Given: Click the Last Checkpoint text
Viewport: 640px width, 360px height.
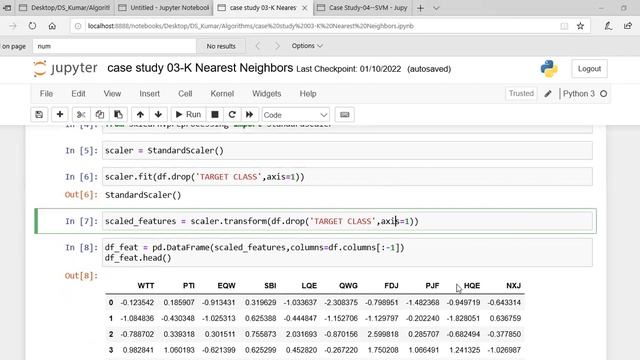Looking at the screenshot, I should (x=349, y=69).
